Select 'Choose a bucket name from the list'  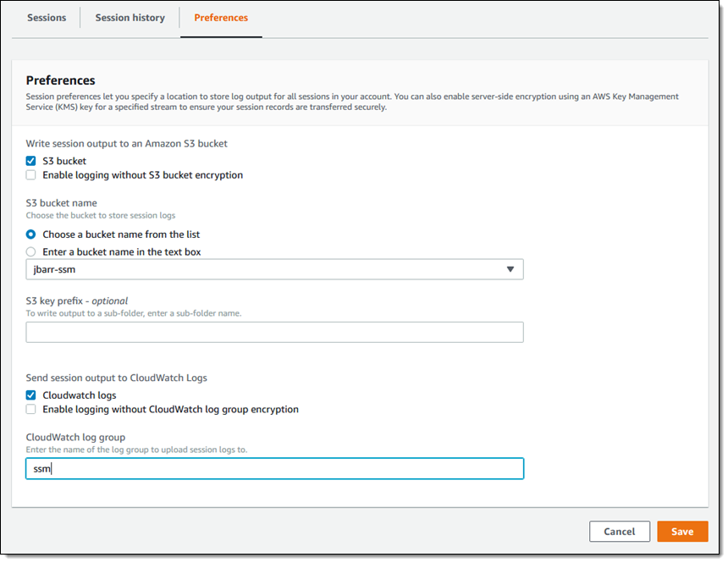pos(31,235)
